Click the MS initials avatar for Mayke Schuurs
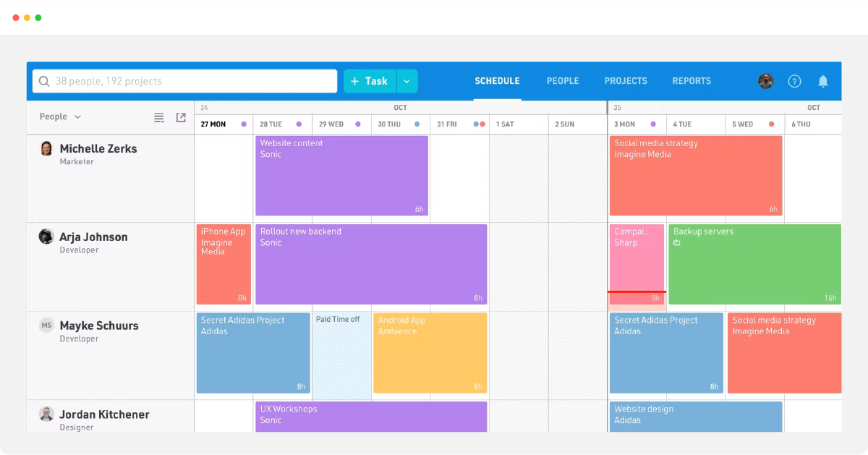 tap(46, 326)
